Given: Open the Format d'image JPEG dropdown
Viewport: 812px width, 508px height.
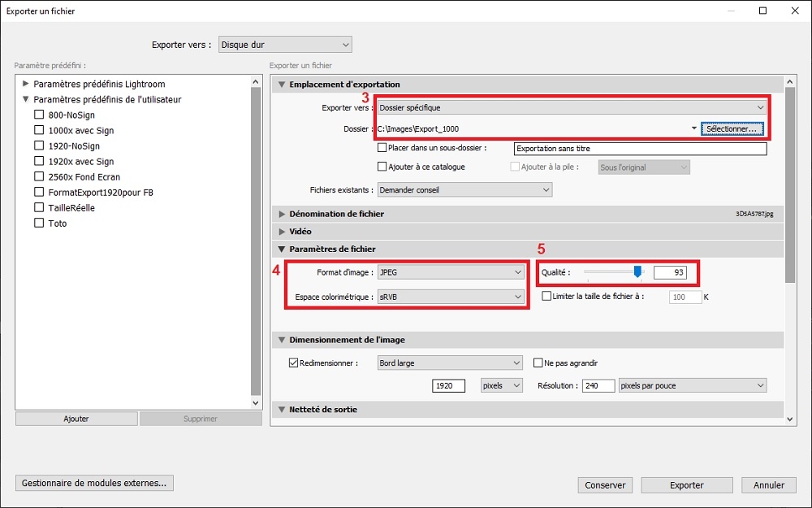Looking at the screenshot, I should (x=451, y=272).
